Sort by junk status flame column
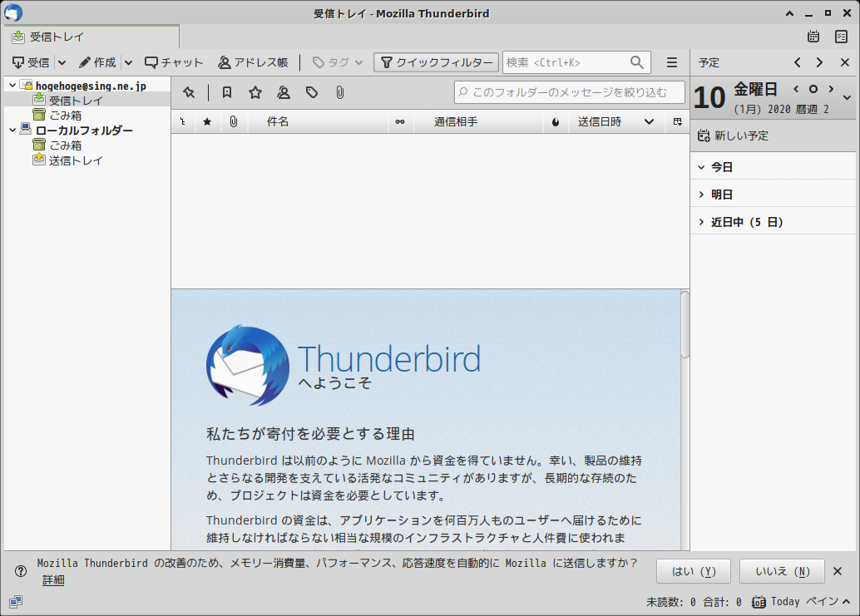The image size is (860, 616). coord(556,121)
